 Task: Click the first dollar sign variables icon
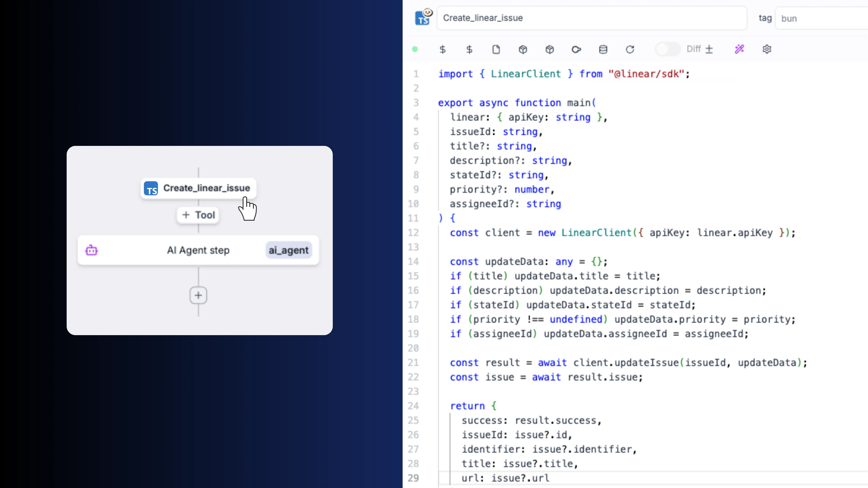[x=443, y=49]
